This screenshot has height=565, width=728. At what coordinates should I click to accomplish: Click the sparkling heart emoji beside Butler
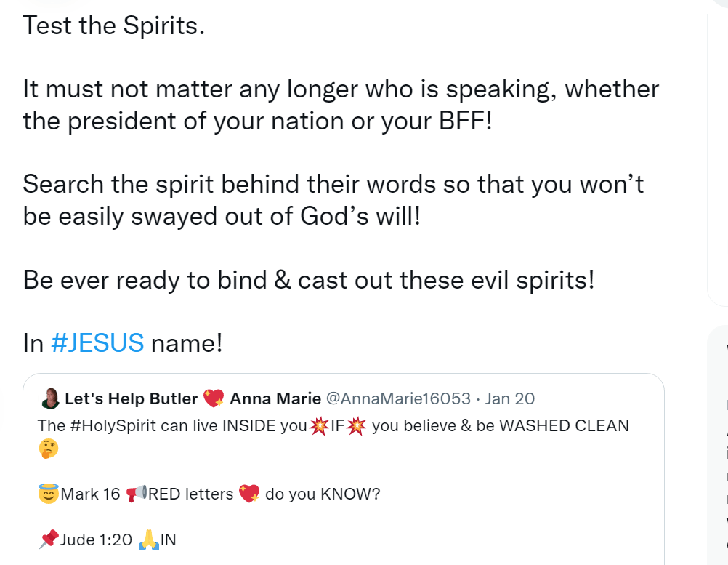pos(214,398)
